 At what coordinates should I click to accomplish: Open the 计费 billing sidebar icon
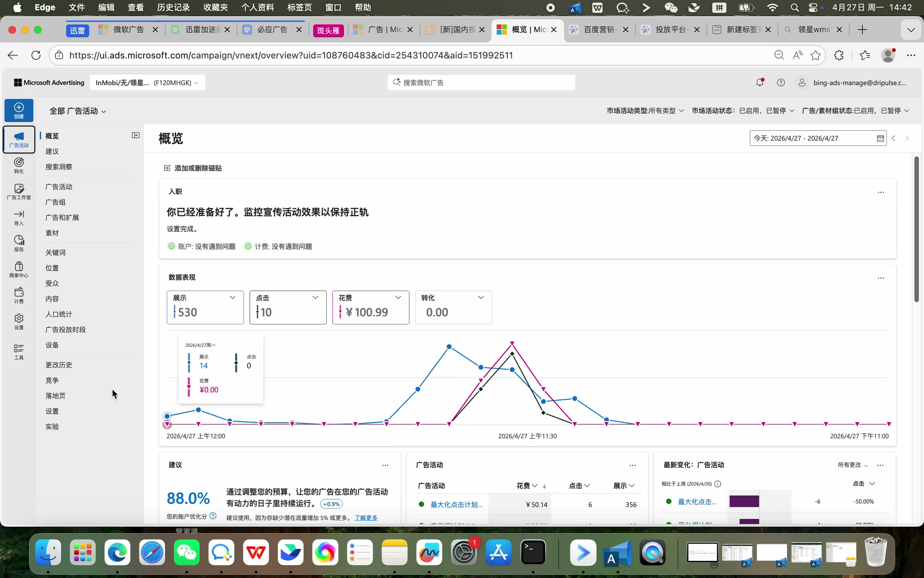coord(19,296)
